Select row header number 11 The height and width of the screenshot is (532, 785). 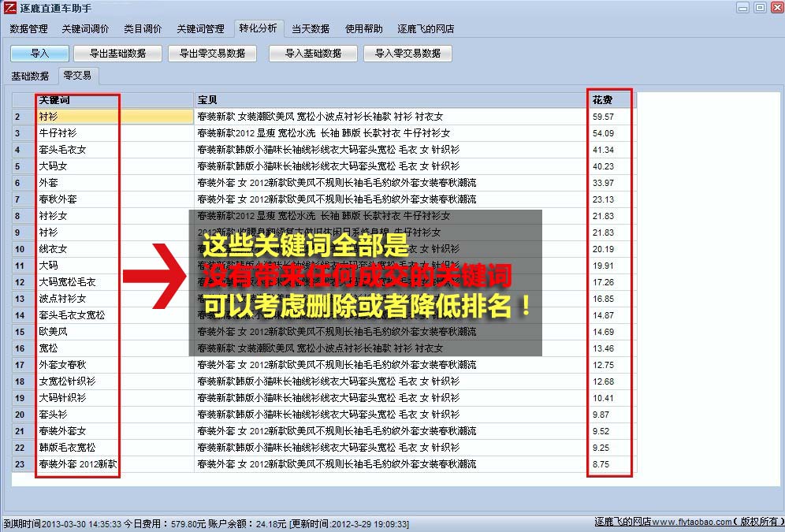[24, 266]
